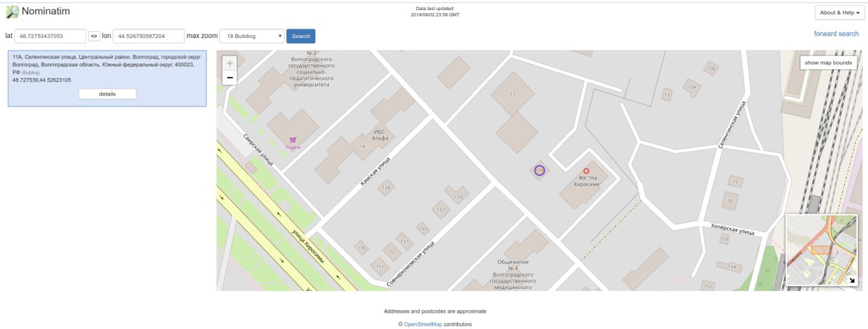Click building number 10А on map
Viewport: 868px width, 329px height.
692,87
